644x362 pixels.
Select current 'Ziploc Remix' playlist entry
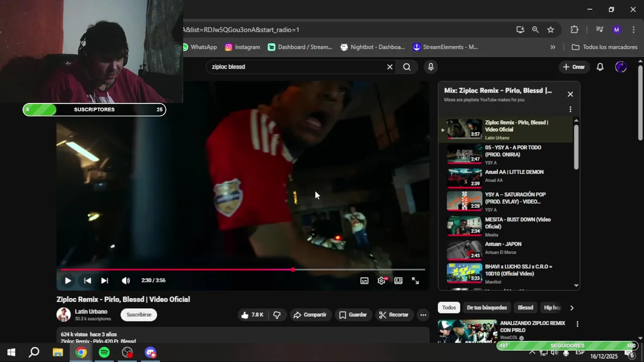tap(506, 130)
